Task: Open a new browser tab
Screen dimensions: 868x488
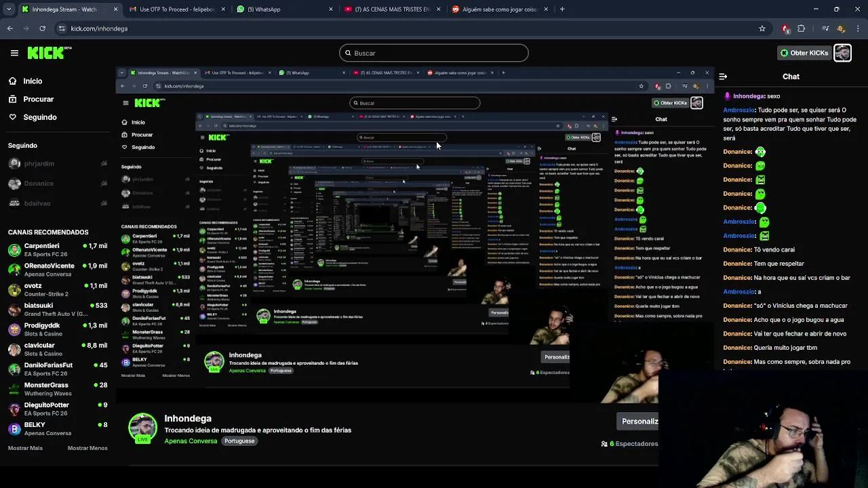Action: point(562,9)
